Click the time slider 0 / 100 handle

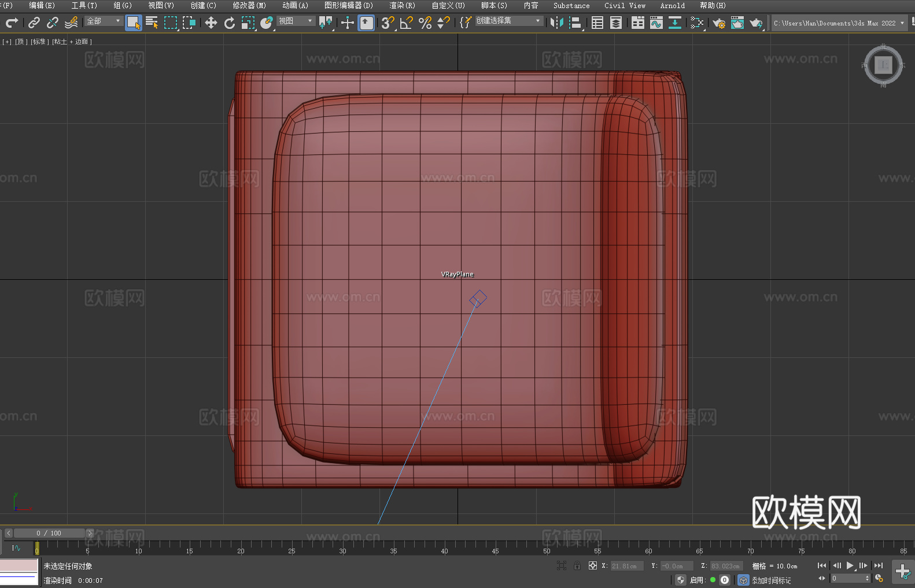[49, 533]
